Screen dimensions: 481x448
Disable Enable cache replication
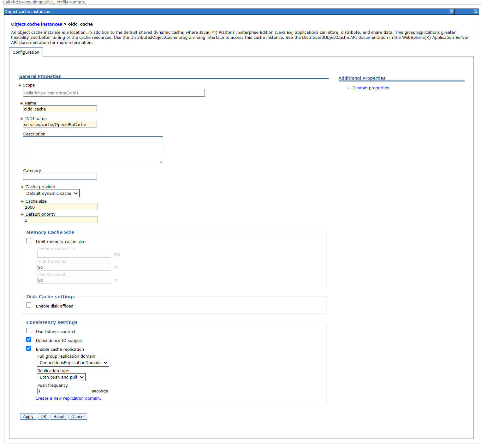pyautogui.click(x=29, y=348)
